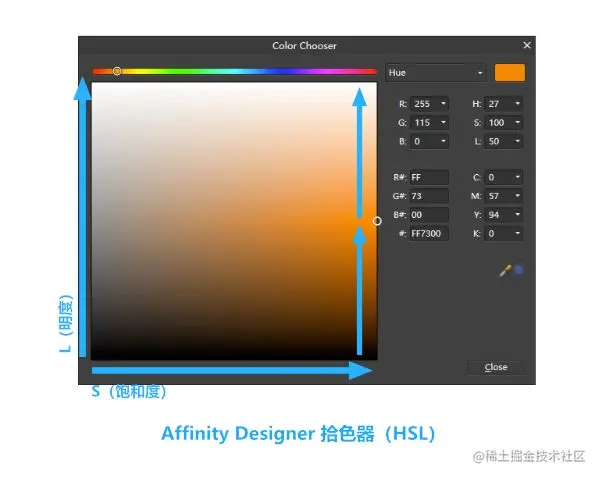Click the blue picked-color circle beside eyedropper

[519, 270]
